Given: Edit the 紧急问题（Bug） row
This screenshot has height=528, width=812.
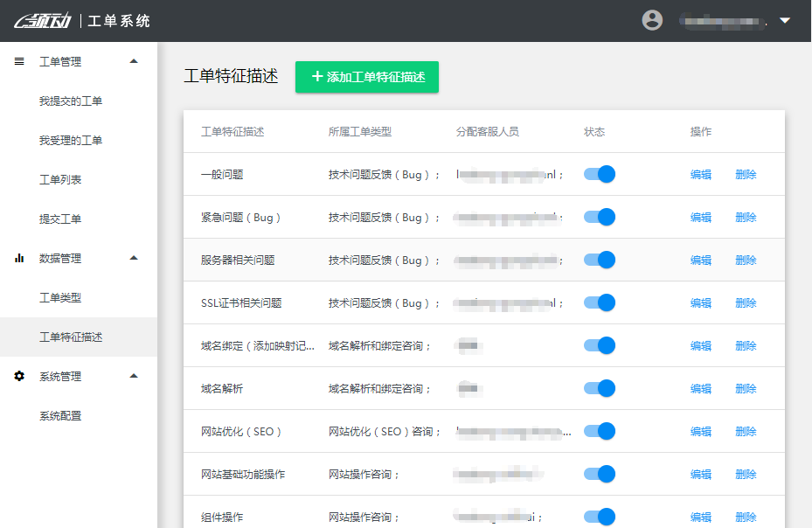Looking at the screenshot, I should click(x=700, y=217).
